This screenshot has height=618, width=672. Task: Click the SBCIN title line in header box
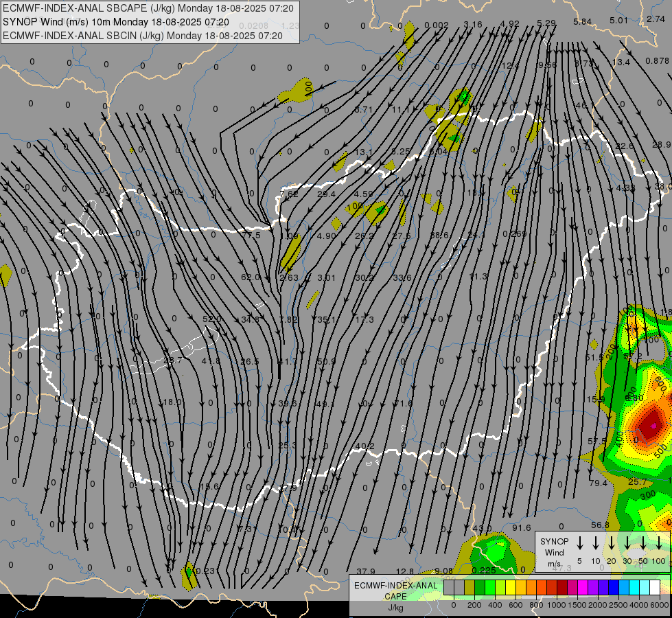click(x=143, y=36)
